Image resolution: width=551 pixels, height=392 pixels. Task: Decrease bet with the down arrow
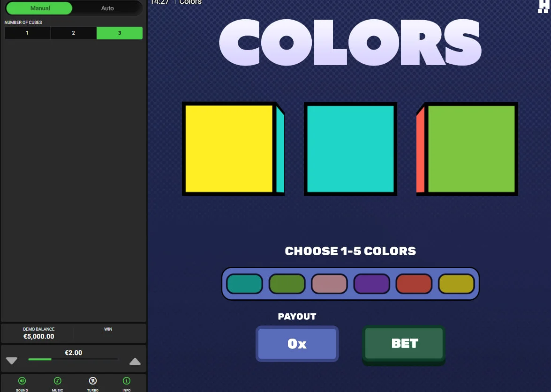click(12, 361)
